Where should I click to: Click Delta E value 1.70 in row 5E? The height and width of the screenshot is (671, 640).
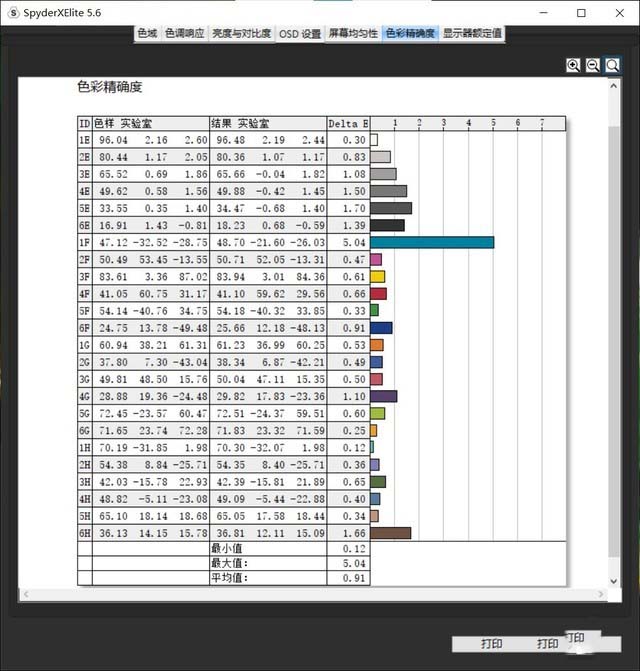354,208
